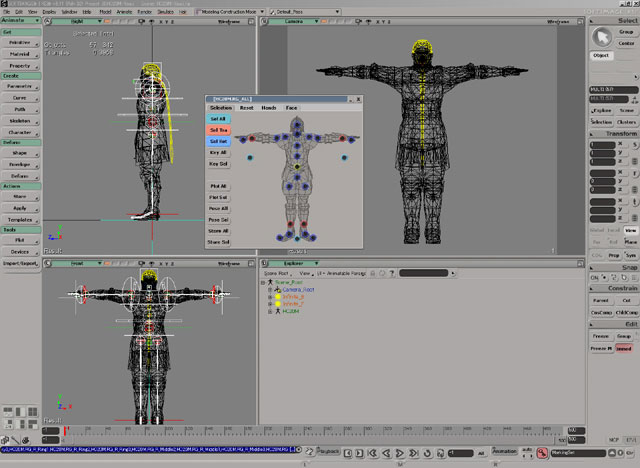Toggle the Immed mode button

tap(624, 346)
